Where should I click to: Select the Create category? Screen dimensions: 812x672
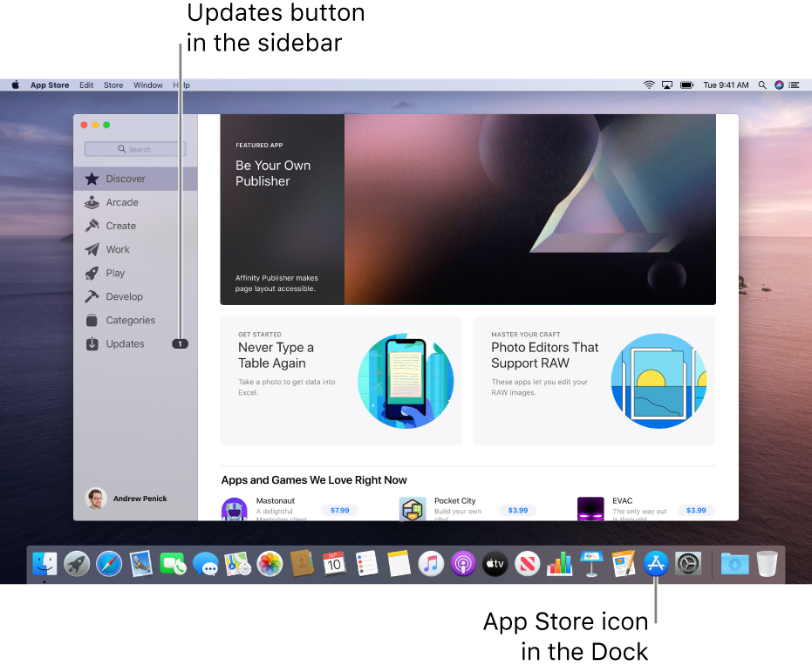pyautogui.click(x=135, y=226)
